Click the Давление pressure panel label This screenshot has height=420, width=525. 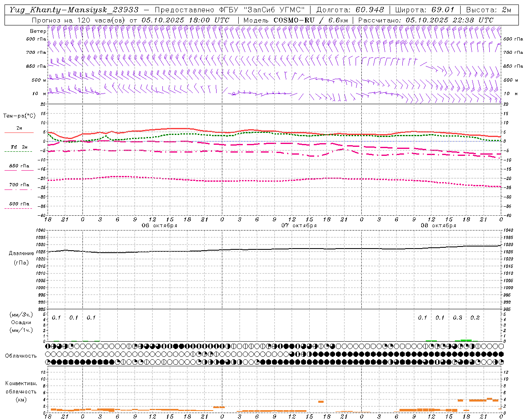pyautogui.click(x=21, y=253)
